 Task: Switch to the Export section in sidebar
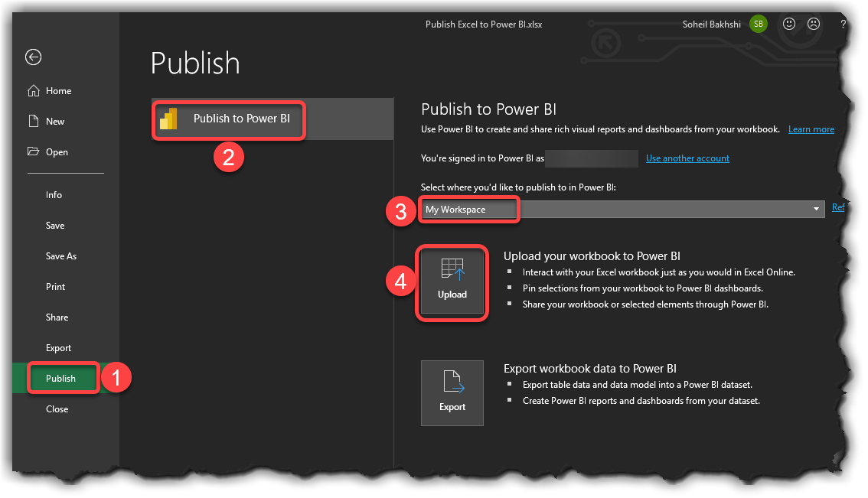58,347
